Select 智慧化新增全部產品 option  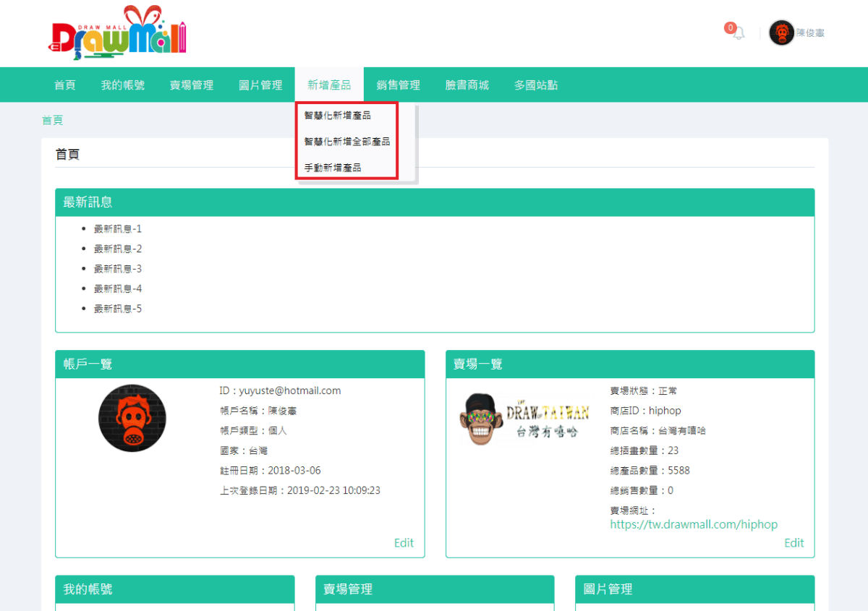point(346,140)
